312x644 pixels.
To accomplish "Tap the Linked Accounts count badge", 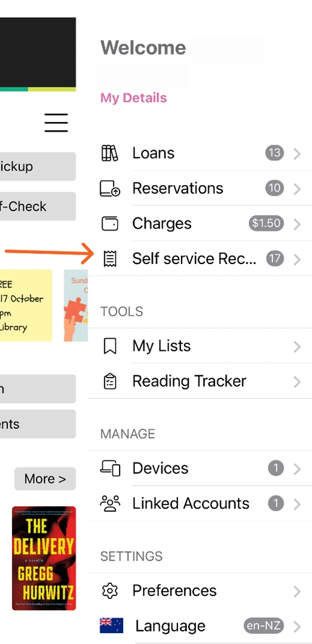I will [x=276, y=503].
